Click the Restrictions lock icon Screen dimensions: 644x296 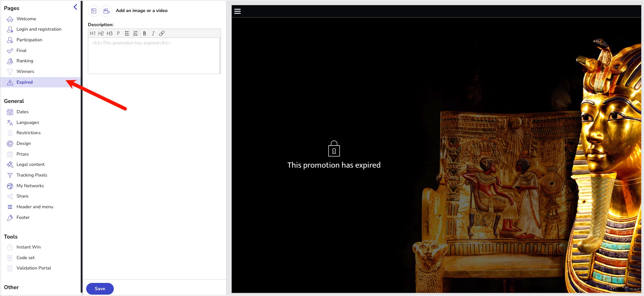pos(10,133)
